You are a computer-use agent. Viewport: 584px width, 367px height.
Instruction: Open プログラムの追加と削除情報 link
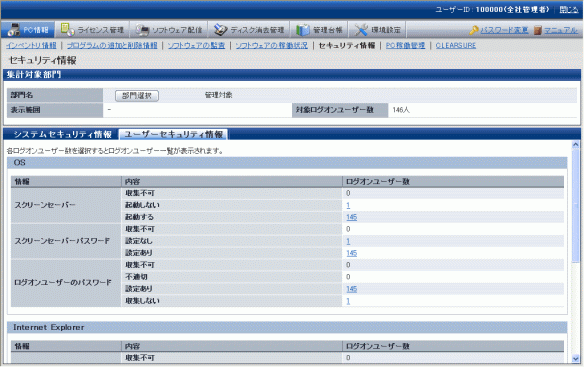click(x=112, y=45)
